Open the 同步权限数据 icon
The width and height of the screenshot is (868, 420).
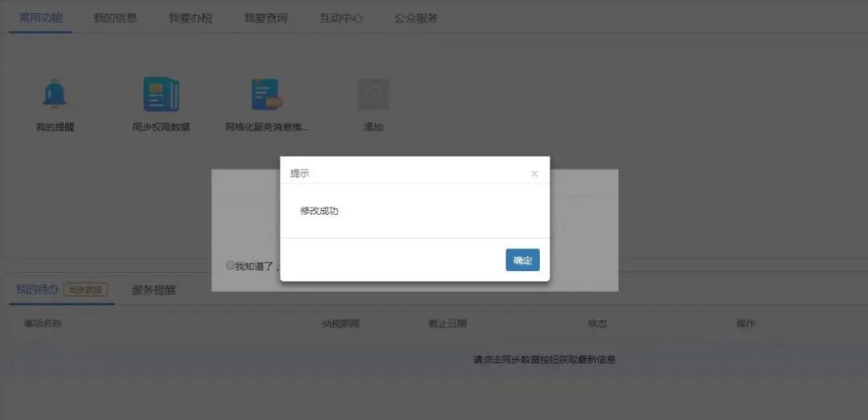pyautogui.click(x=161, y=95)
